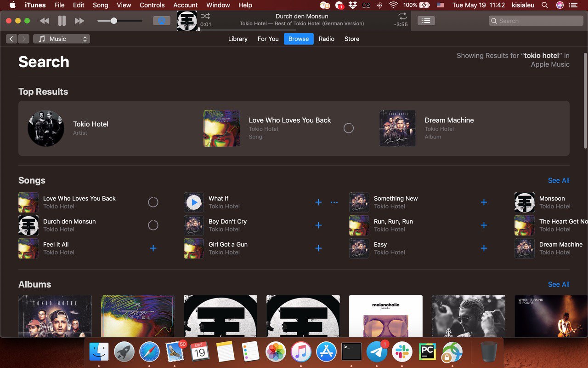Select the Browse tab
This screenshot has width=588, height=368.
pos(299,39)
